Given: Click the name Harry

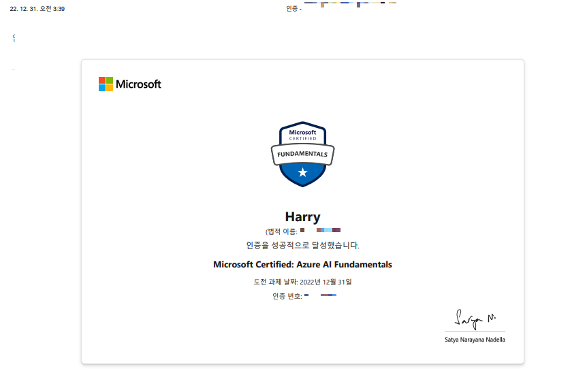Looking at the screenshot, I should pos(302,217).
